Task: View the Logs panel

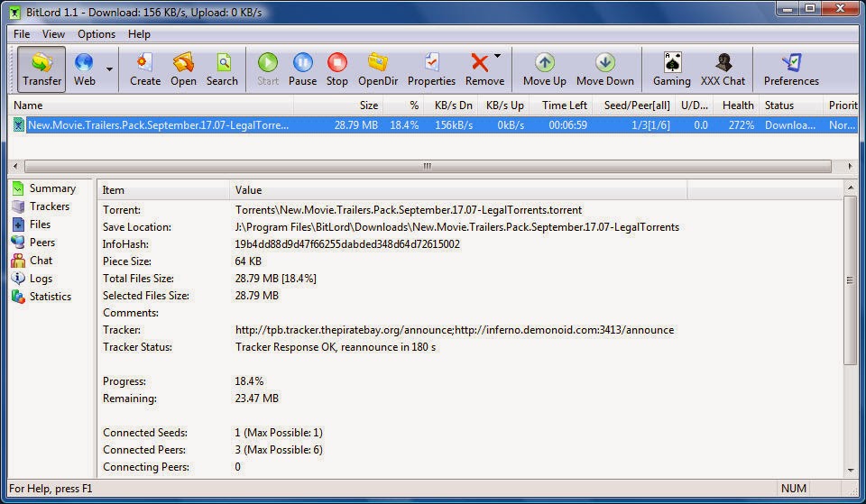Action: [x=32, y=279]
